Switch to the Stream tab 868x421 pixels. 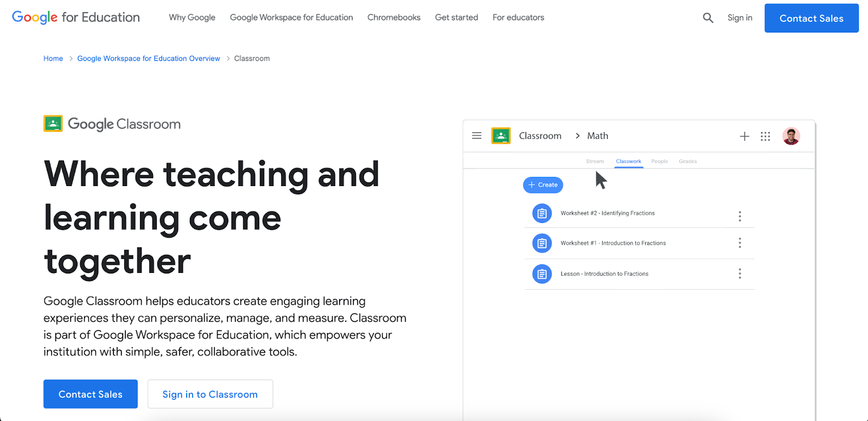tap(595, 161)
